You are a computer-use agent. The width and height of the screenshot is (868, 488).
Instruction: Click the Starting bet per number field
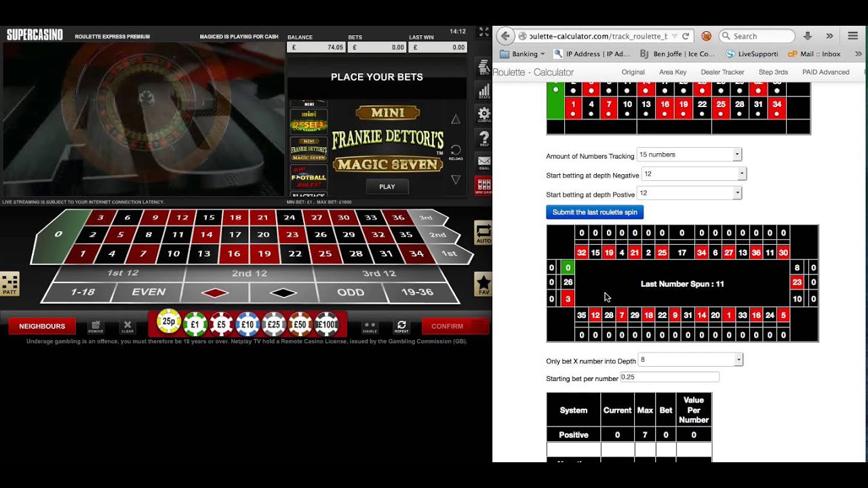click(x=670, y=377)
